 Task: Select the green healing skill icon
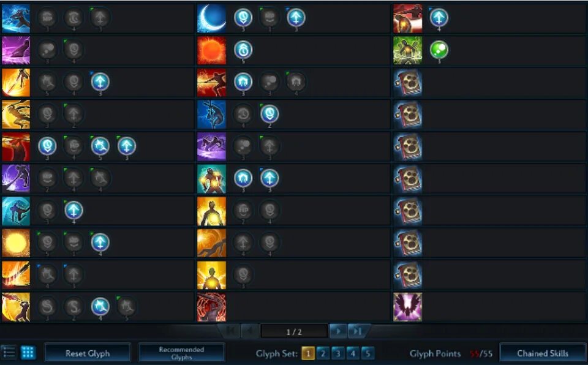pyautogui.click(x=408, y=50)
